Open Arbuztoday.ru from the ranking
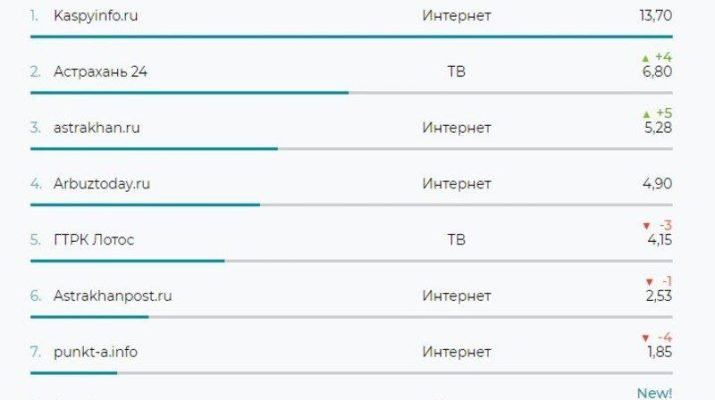 pyautogui.click(x=102, y=184)
